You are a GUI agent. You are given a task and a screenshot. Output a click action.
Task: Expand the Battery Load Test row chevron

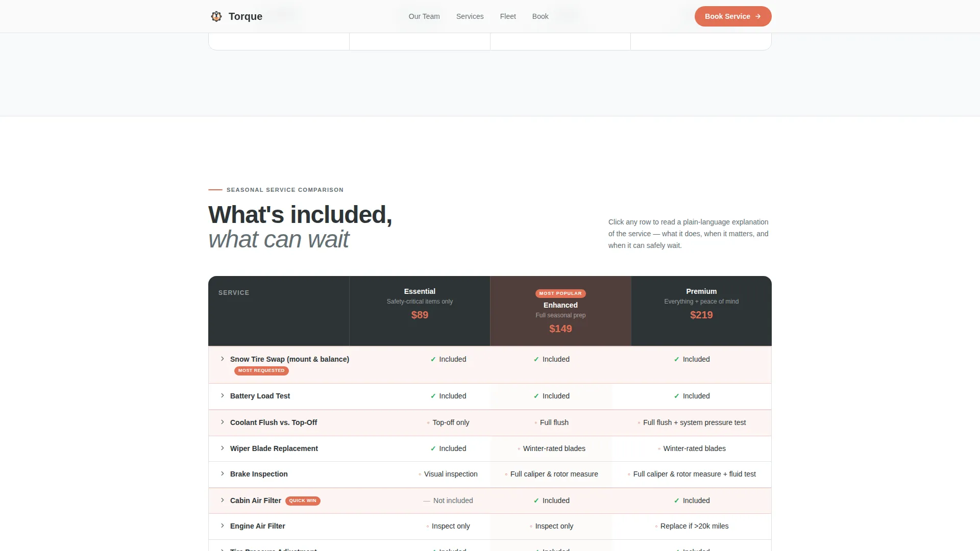[223, 396]
